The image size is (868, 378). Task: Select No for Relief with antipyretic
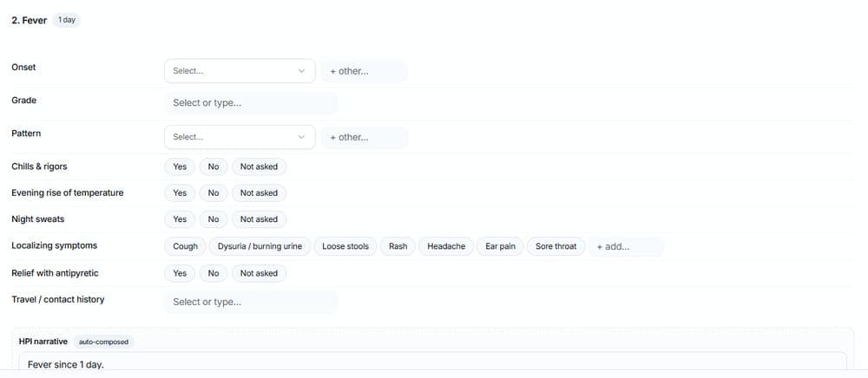pyautogui.click(x=214, y=274)
